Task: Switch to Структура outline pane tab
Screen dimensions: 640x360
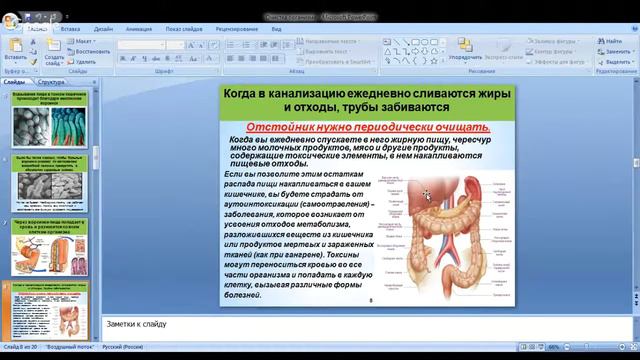Action: click(x=51, y=82)
